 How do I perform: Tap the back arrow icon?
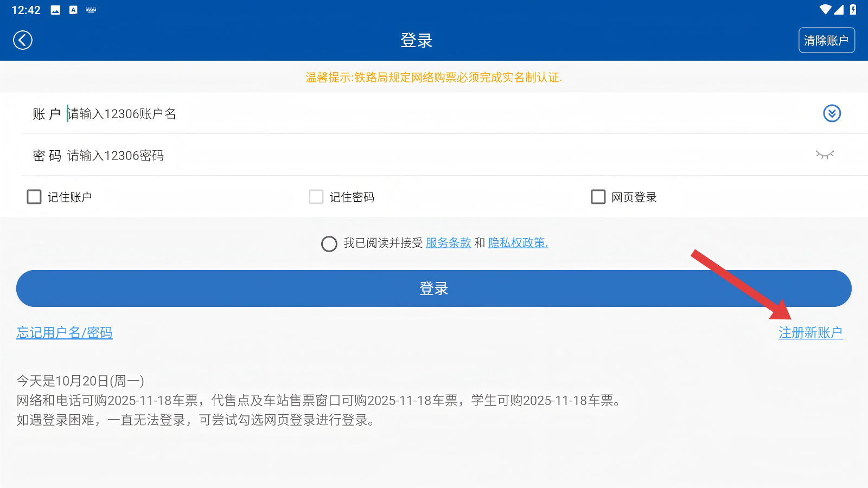click(23, 40)
